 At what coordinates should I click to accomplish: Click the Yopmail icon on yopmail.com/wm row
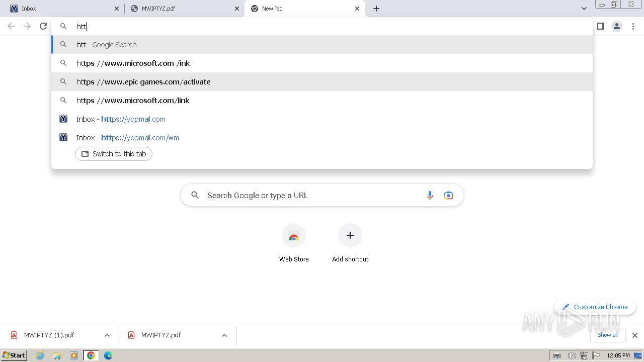[x=63, y=137]
